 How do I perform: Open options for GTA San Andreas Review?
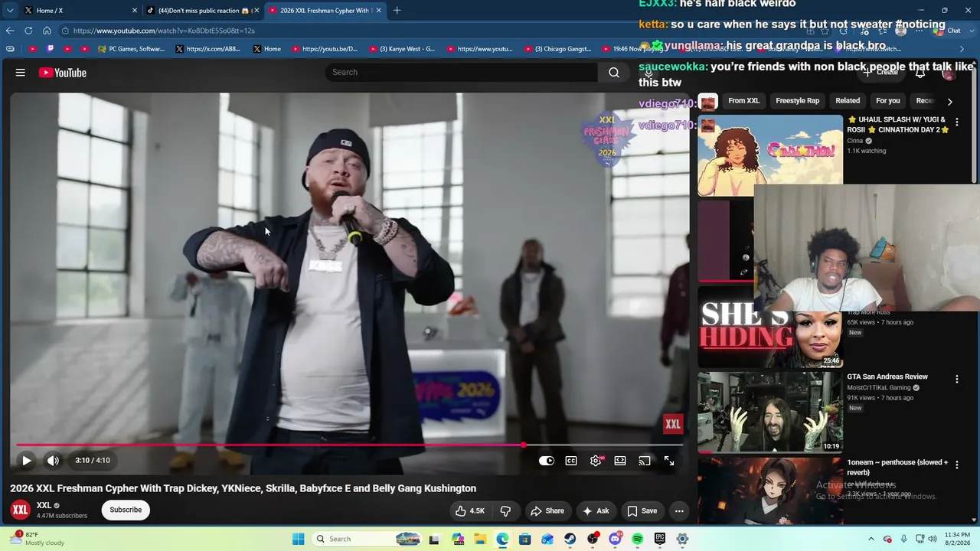click(956, 379)
